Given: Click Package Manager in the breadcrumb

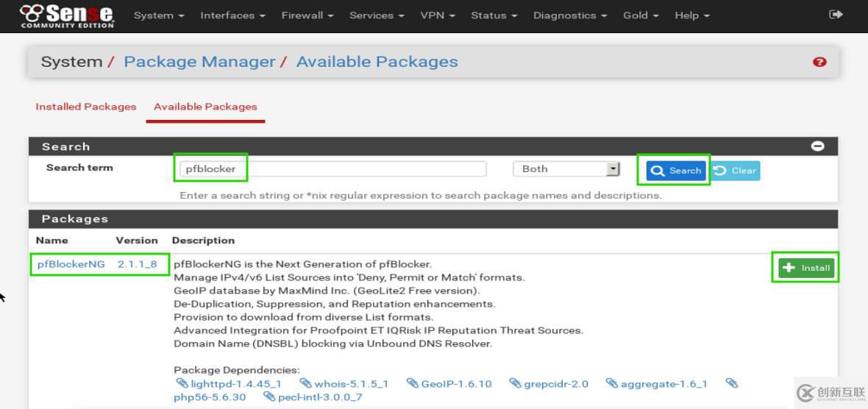Looking at the screenshot, I should (199, 62).
